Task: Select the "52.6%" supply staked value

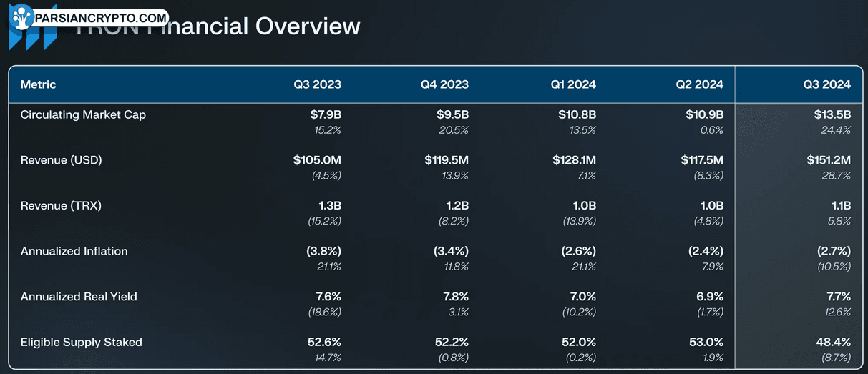Action: pos(324,343)
